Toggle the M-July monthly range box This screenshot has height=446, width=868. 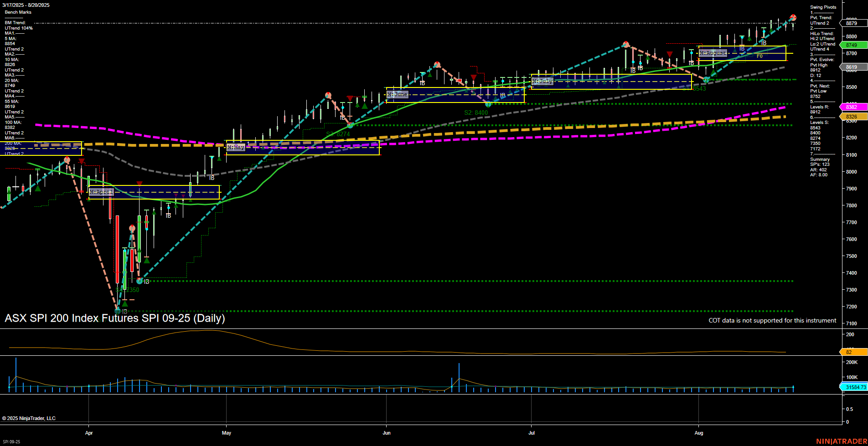point(542,81)
